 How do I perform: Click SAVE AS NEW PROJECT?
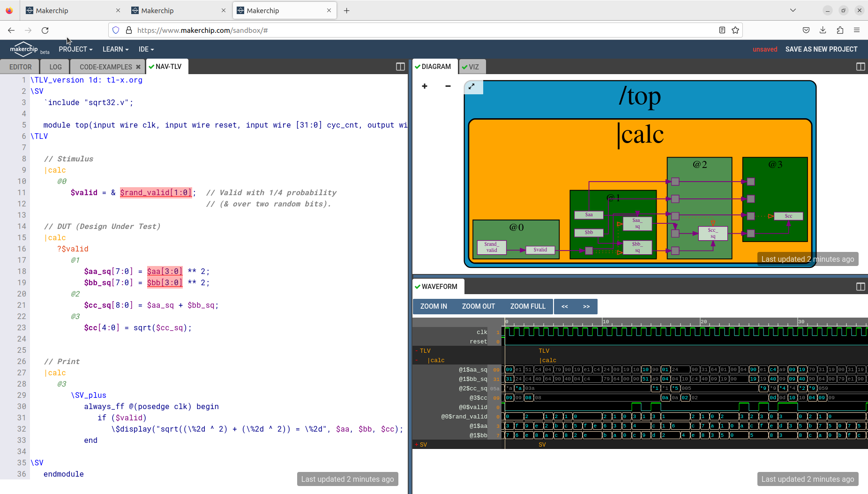point(821,49)
